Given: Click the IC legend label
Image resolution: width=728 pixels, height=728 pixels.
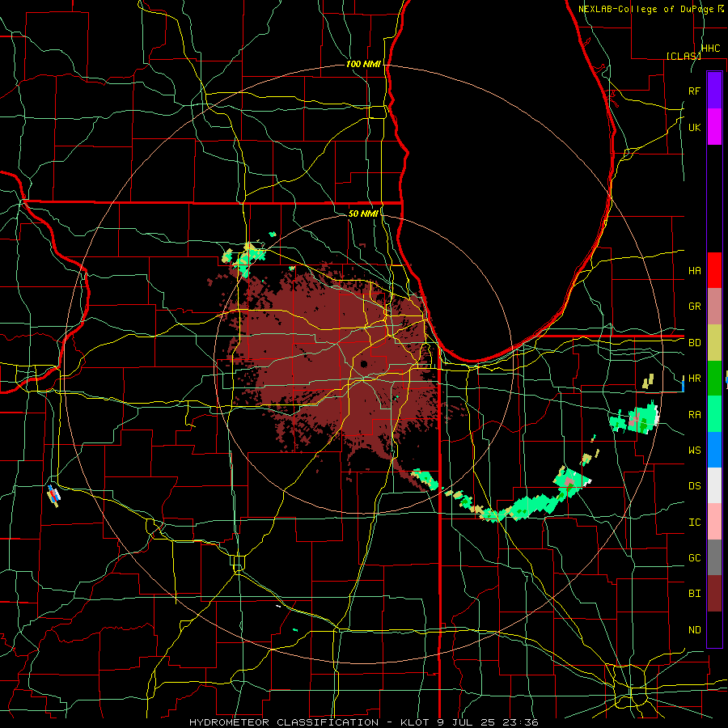Looking at the screenshot, I should click(695, 522).
